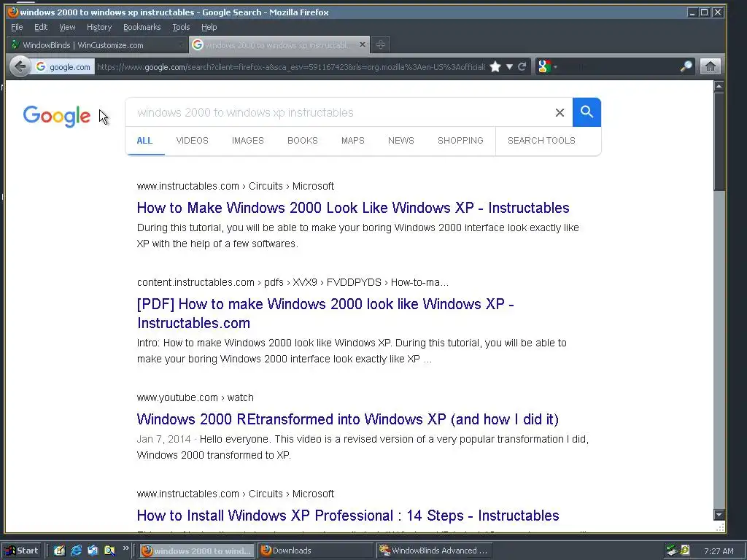The width and height of the screenshot is (747, 560).
Task: Click the Firefox back arrow button
Action: tap(20, 66)
